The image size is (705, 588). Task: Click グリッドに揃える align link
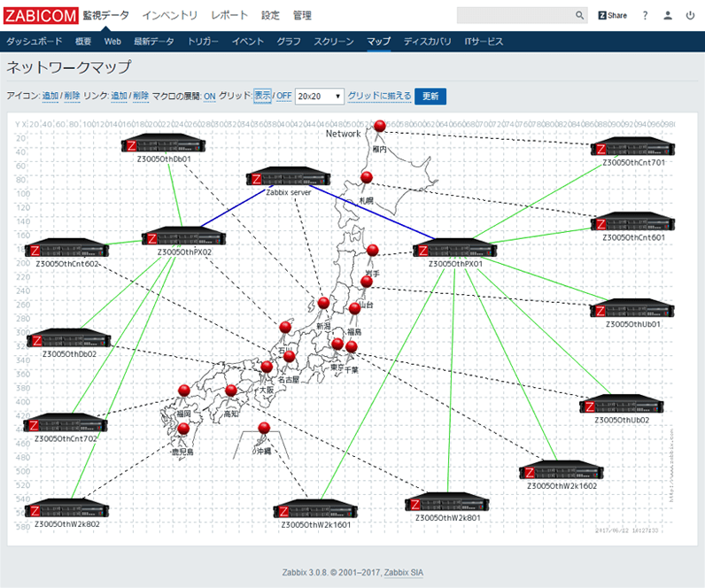pos(379,96)
